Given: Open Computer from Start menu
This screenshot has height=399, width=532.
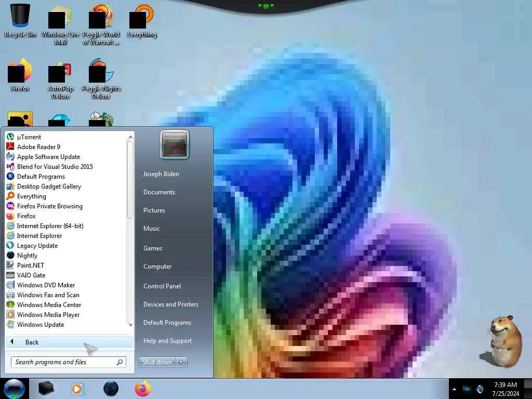Looking at the screenshot, I should coord(157,267).
